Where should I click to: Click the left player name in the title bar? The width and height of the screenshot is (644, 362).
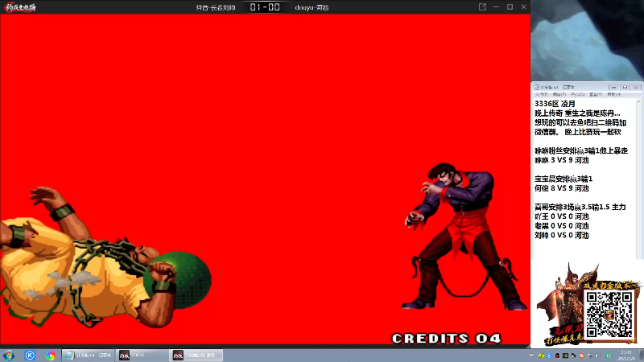coord(216,7)
